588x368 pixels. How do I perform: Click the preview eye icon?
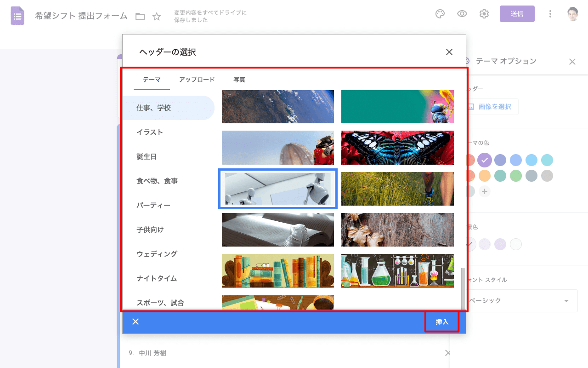click(x=462, y=14)
